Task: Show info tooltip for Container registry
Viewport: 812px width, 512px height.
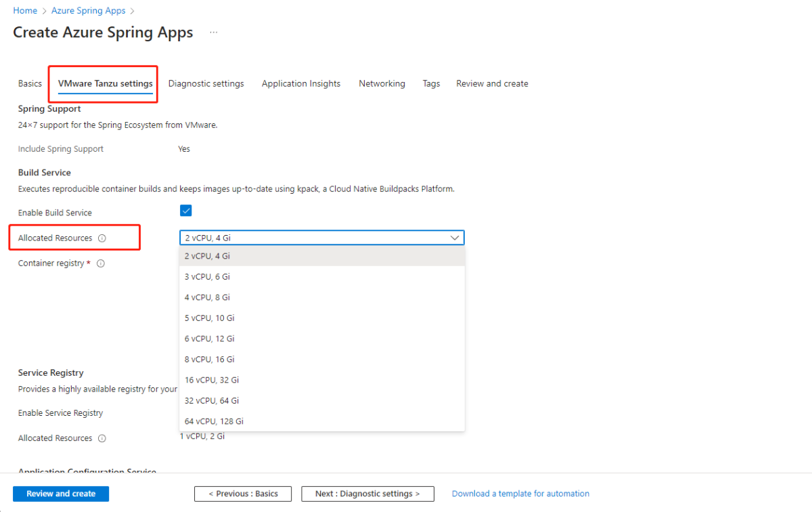Action: [101, 263]
